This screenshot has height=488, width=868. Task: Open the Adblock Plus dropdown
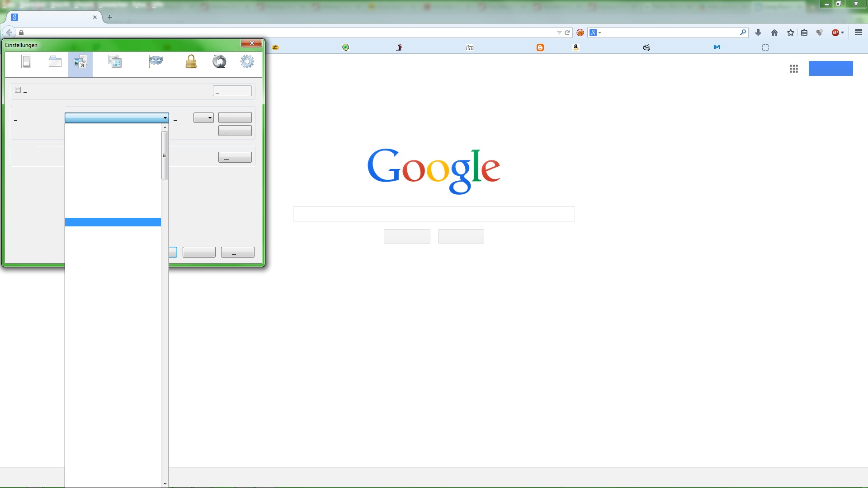click(x=843, y=33)
